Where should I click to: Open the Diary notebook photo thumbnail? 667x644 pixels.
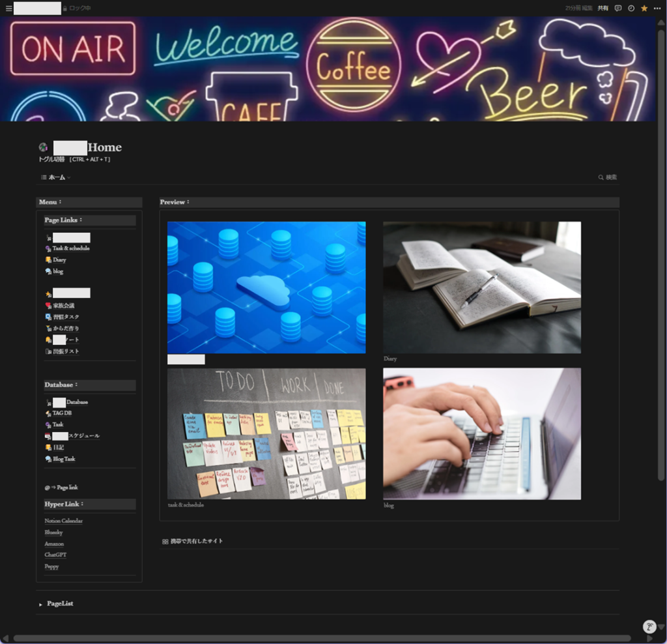pyautogui.click(x=481, y=287)
